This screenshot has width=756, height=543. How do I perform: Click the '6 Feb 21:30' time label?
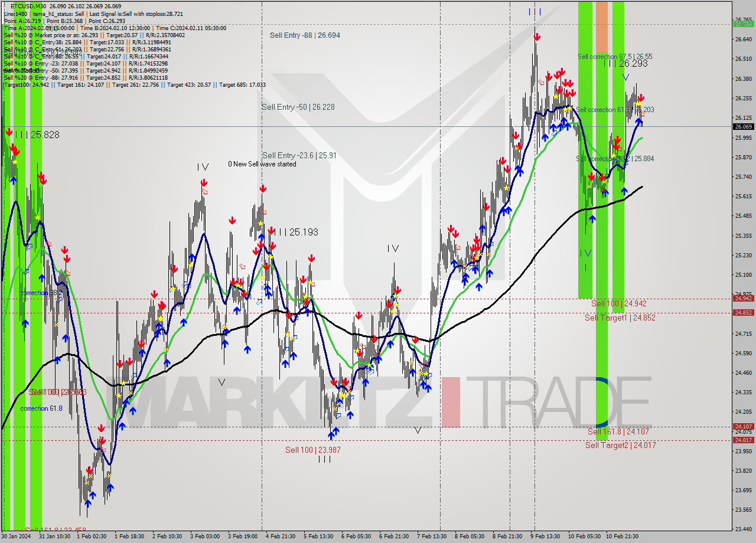pos(395,537)
